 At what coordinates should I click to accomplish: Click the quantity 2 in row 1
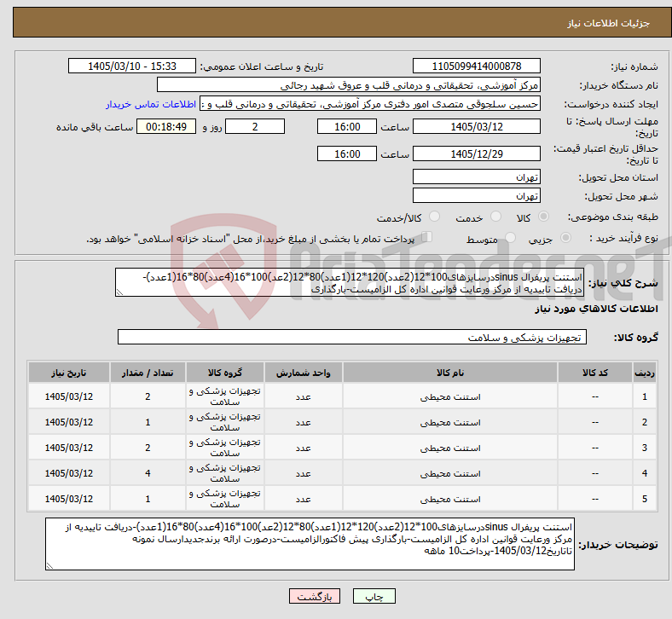click(x=148, y=396)
